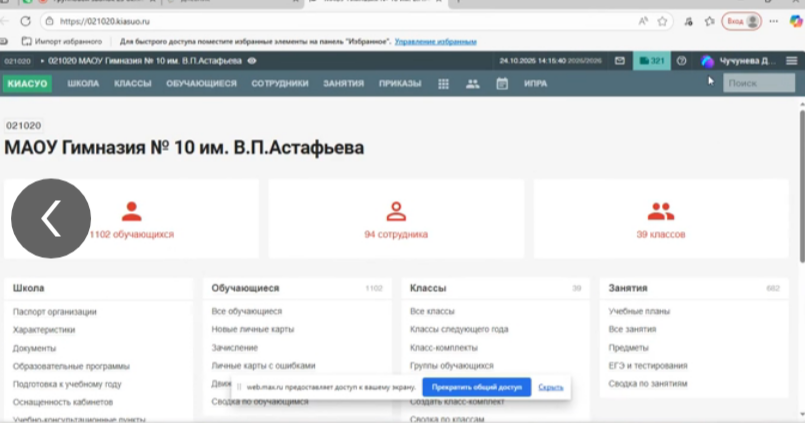The width and height of the screenshot is (805, 423).
Task: Open the Паспорт организации link
Action: click(55, 311)
